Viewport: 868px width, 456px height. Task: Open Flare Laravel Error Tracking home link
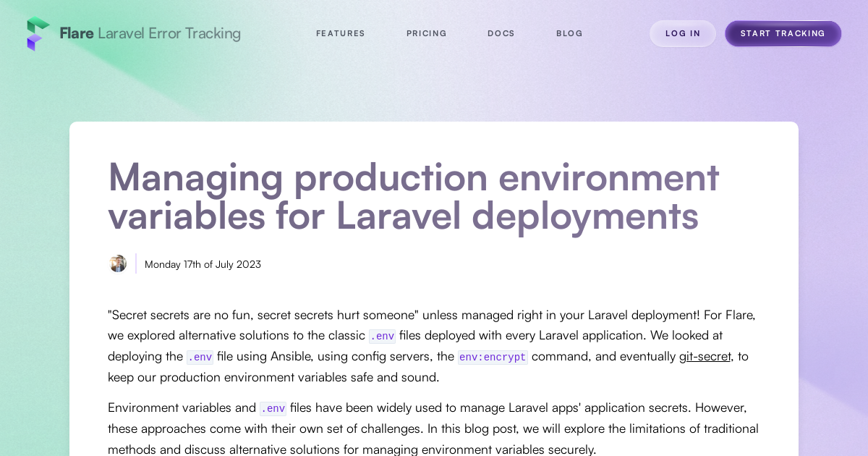point(134,33)
